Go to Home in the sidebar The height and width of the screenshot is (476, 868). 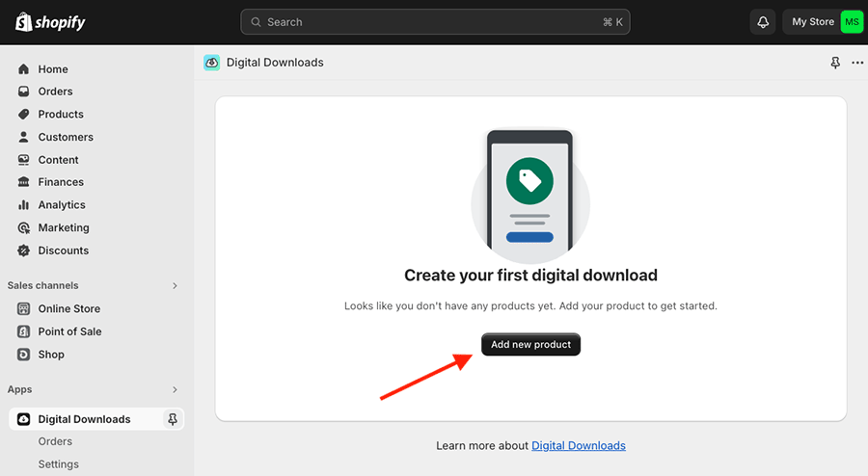coord(53,69)
